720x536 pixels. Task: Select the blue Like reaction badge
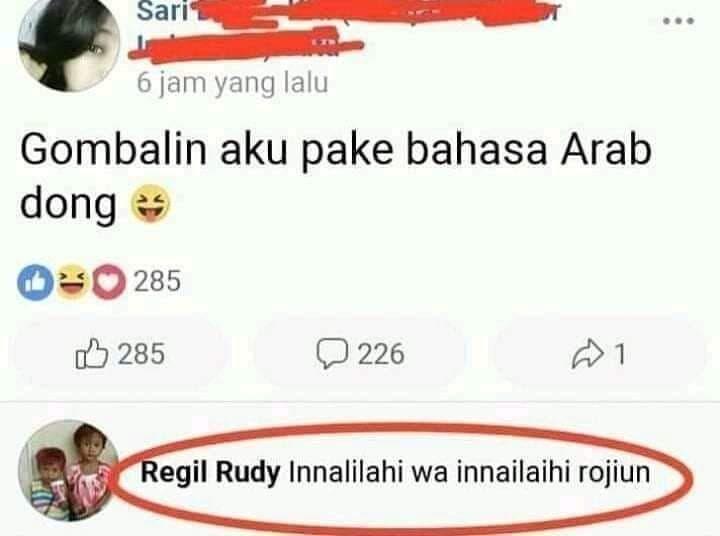click(x=35, y=282)
